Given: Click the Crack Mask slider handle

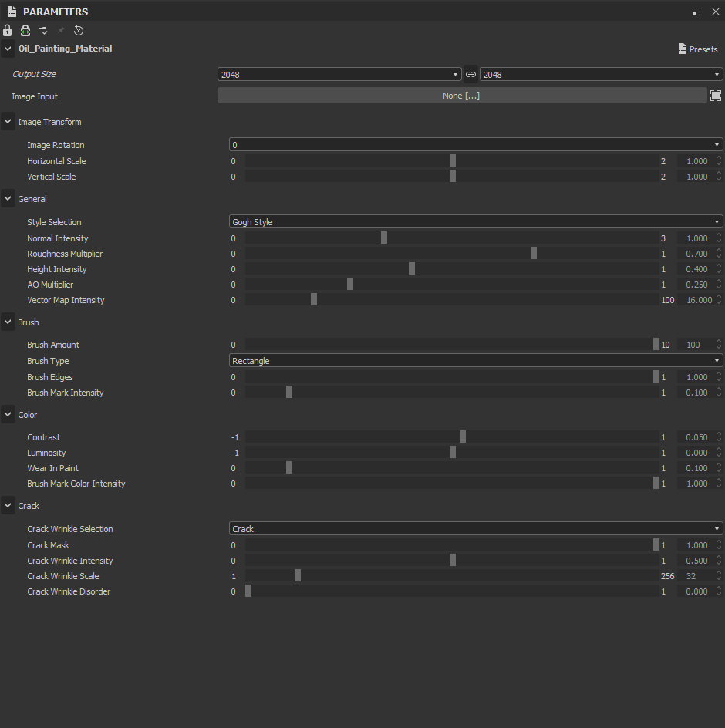Looking at the screenshot, I should point(656,544).
